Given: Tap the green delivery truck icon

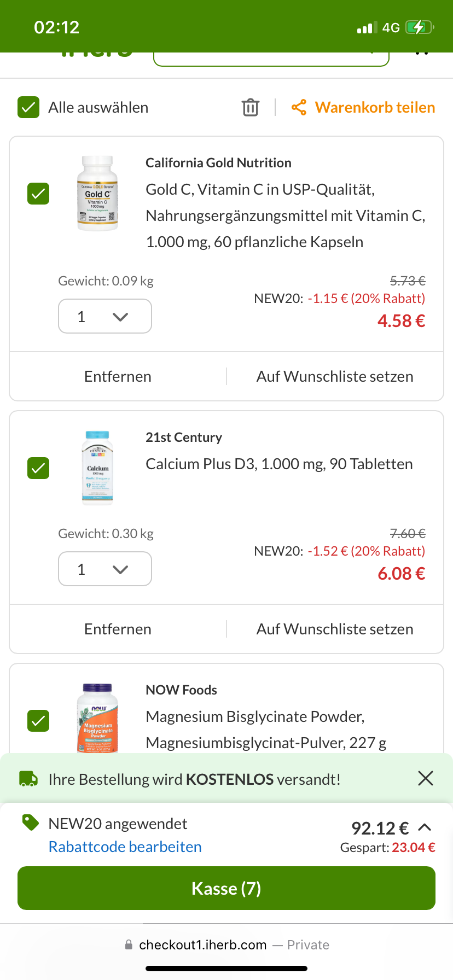Looking at the screenshot, I should [x=28, y=779].
